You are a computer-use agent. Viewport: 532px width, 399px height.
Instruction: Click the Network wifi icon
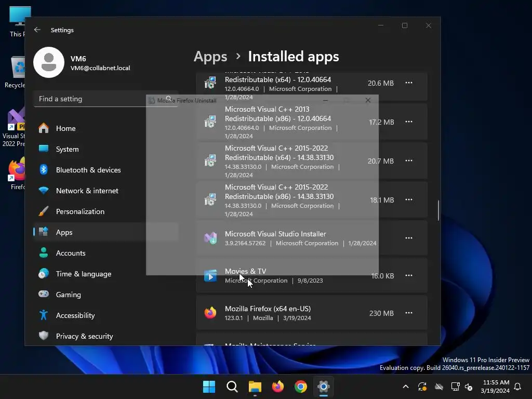click(44, 190)
